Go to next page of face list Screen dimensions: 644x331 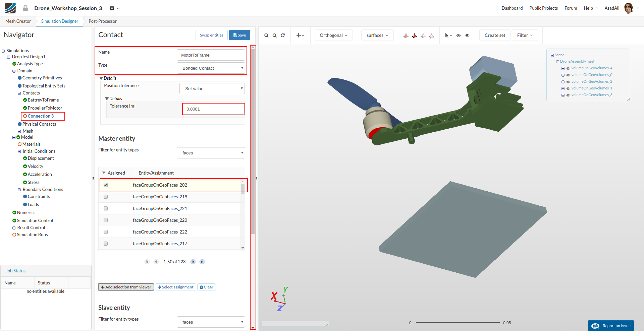click(x=193, y=262)
